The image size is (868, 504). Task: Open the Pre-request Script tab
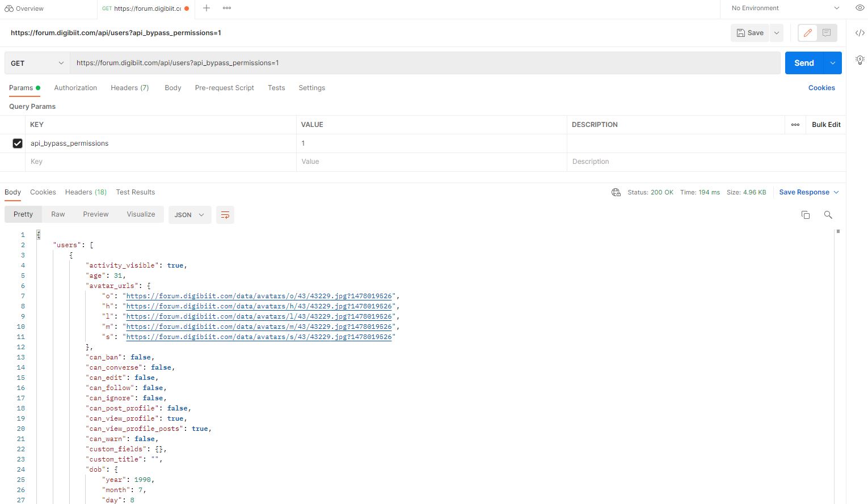225,88
